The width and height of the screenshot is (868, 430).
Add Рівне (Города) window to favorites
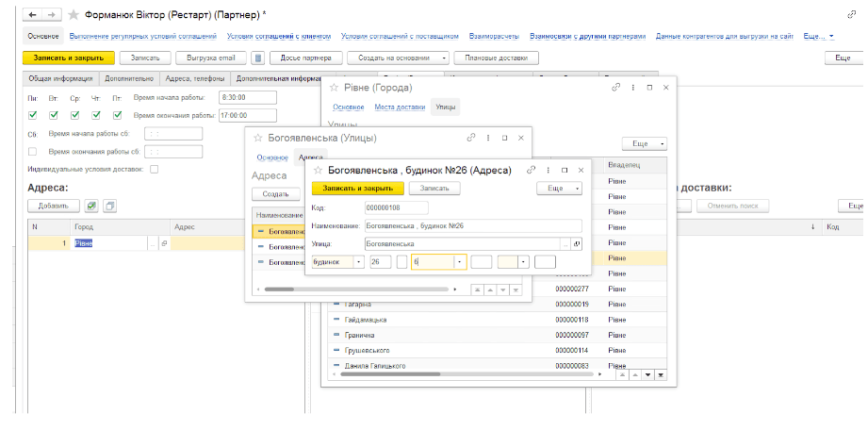click(335, 87)
